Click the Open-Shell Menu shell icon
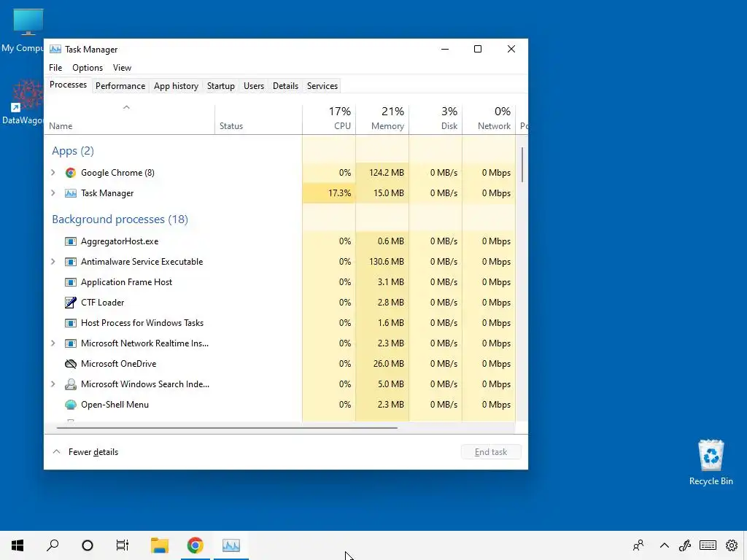 tap(71, 405)
